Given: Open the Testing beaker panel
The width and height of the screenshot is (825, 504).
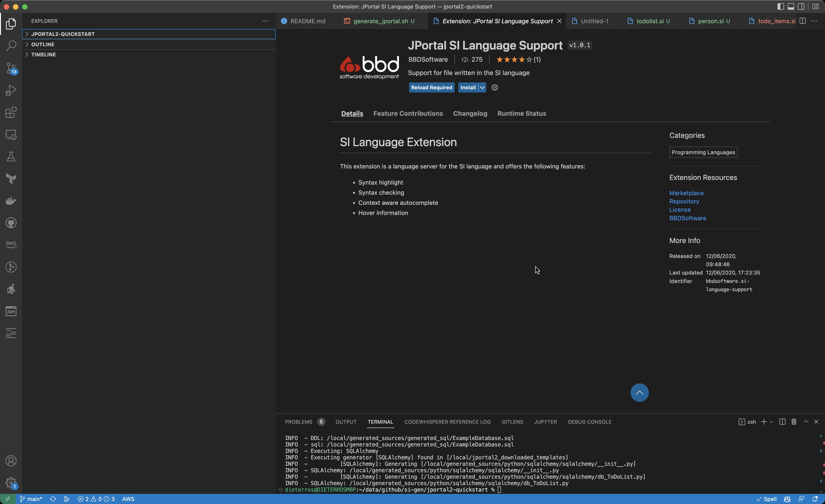Looking at the screenshot, I should [11, 157].
